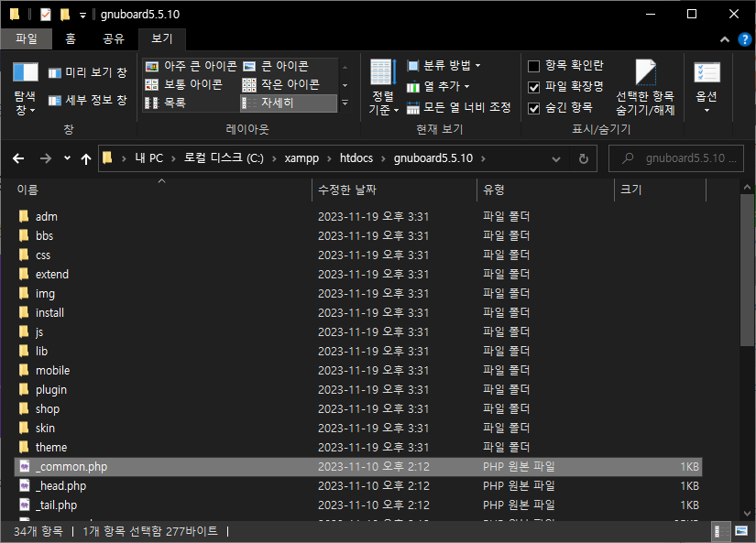Open the 보기 (View) ribbon tab
756x543 pixels.
162,38
